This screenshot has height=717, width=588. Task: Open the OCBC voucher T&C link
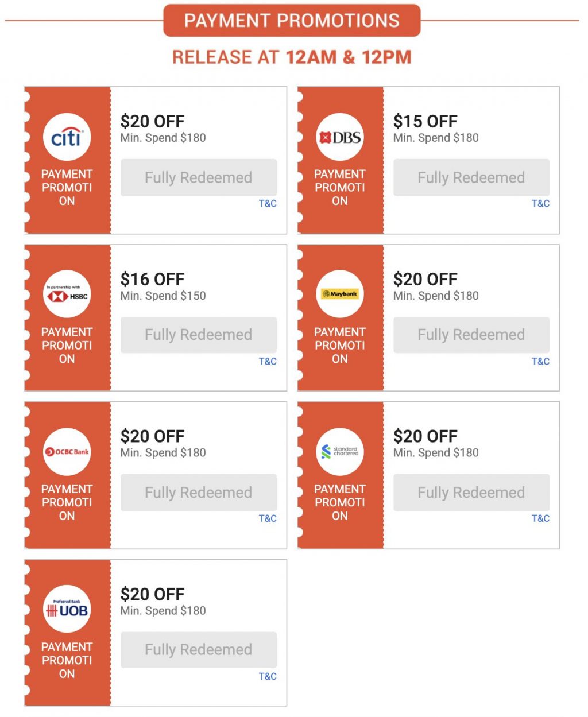(x=268, y=518)
